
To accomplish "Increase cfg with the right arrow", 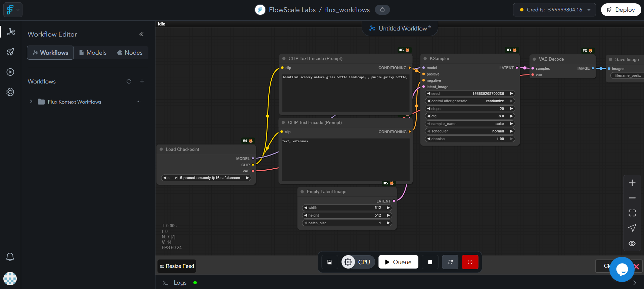I will (x=511, y=116).
